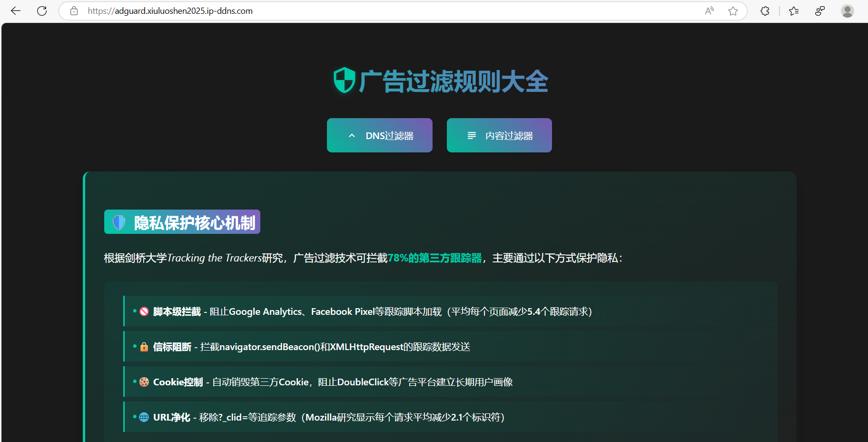Viewport: 868px width, 442px height.
Task: Reload the page with the refresh icon
Action: tap(41, 10)
